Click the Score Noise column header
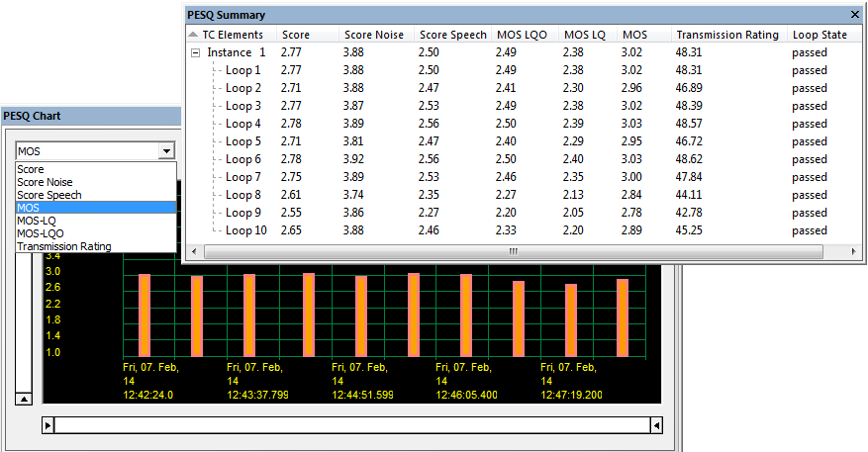 (x=376, y=35)
